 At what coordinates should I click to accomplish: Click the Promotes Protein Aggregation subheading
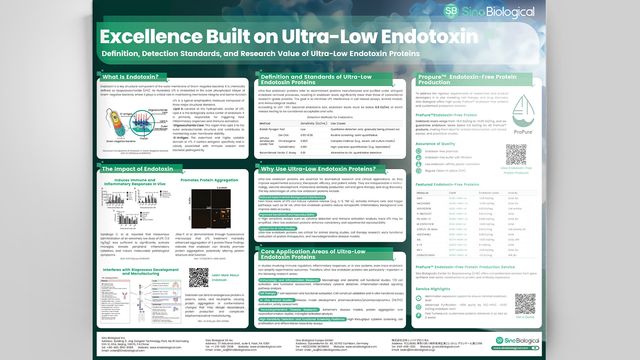click(x=209, y=180)
